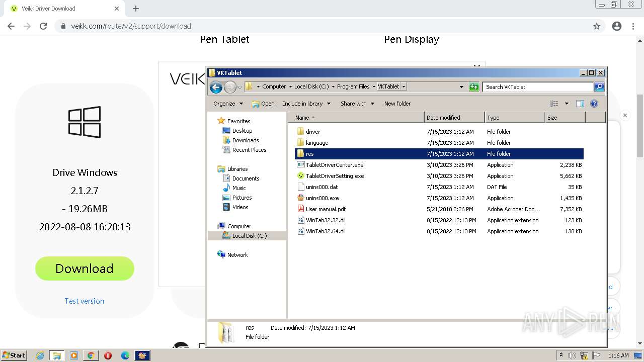644x362 pixels.
Task: Click the Chrome address bar URL
Action: pyautogui.click(x=131, y=26)
